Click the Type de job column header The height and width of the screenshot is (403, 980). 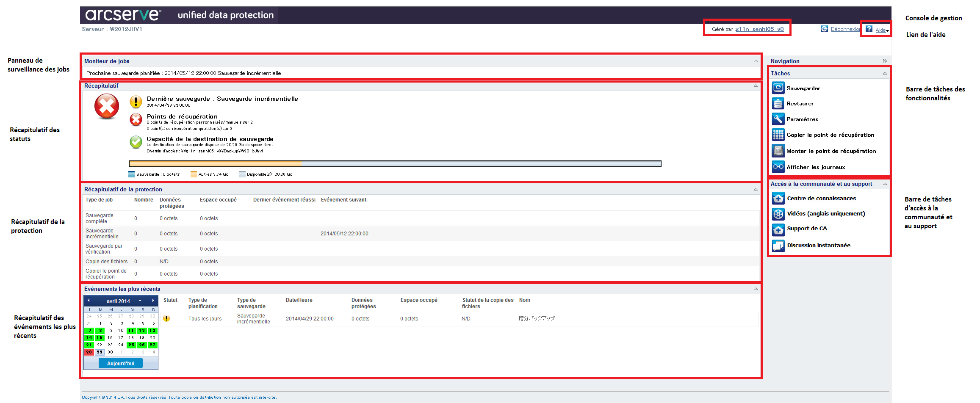coord(99,200)
